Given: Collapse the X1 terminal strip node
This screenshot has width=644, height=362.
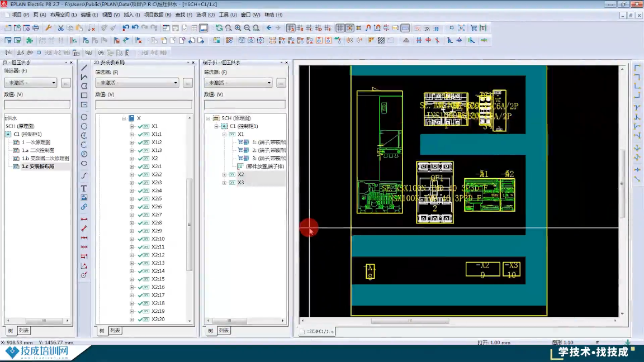Looking at the screenshot, I should [x=224, y=134].
